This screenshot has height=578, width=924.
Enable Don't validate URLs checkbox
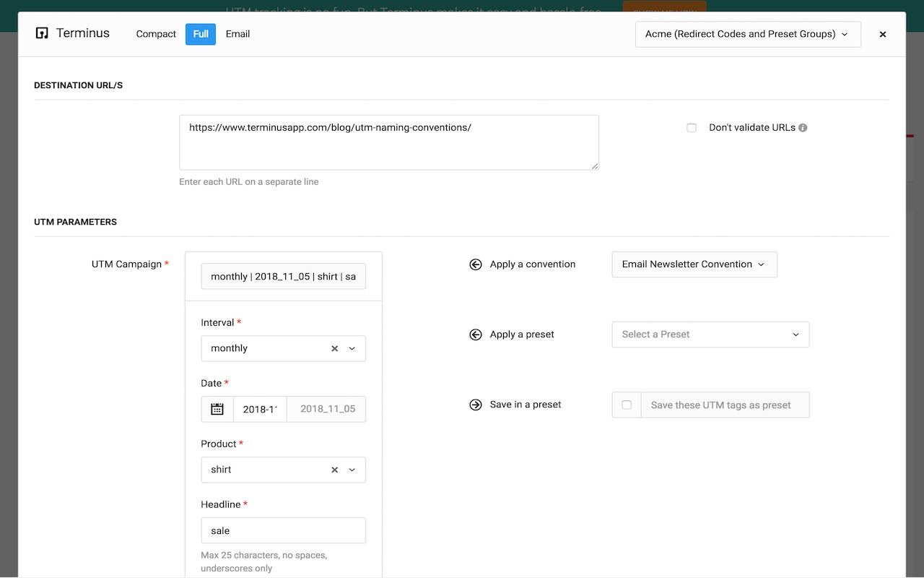(692, 128)
